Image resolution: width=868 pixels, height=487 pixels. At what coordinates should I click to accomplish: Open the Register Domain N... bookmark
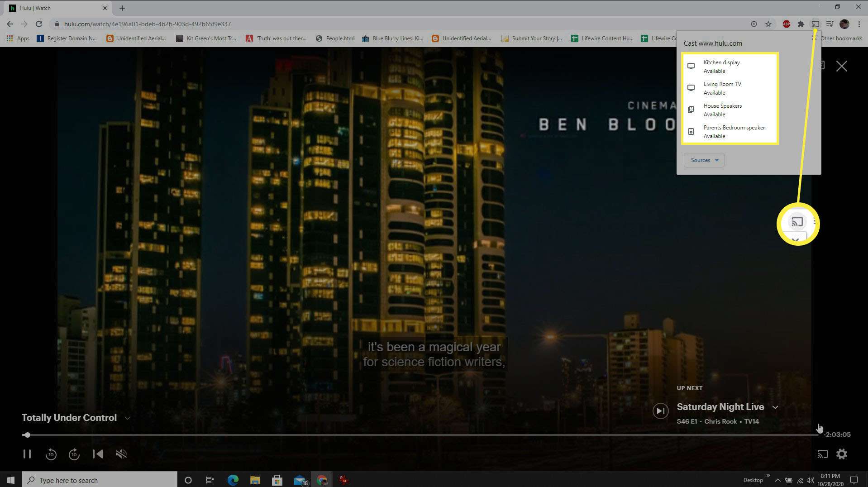point(67,38)
